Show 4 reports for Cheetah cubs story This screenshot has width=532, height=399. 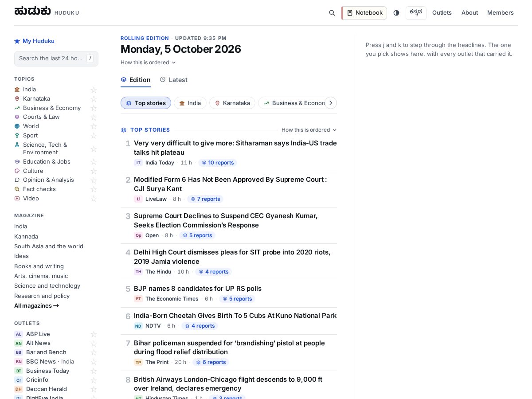click(199, 326)
